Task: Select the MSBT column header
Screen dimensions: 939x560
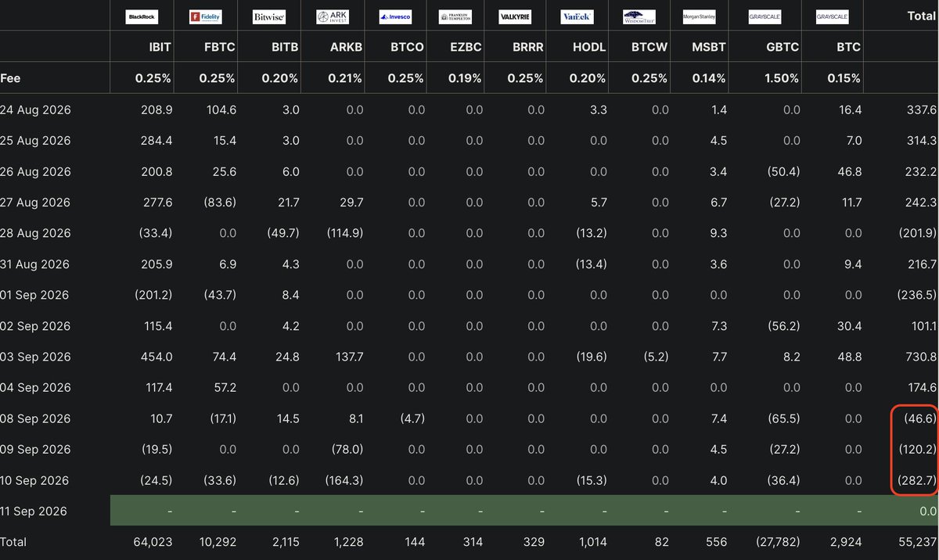Action: click(709, 47)
